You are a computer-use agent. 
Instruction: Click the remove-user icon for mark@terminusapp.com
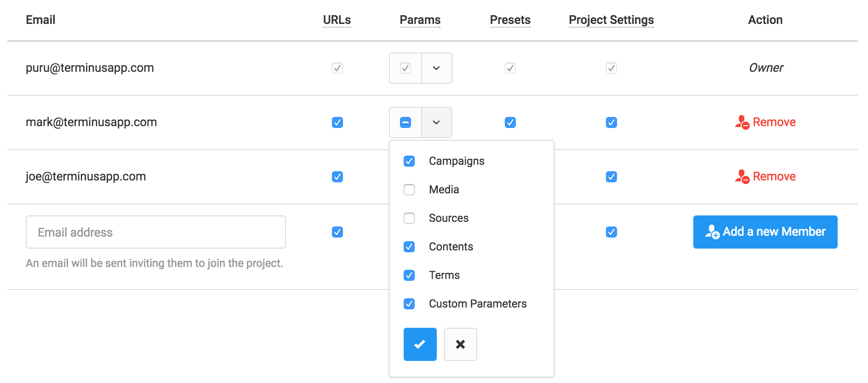(742, 122)
